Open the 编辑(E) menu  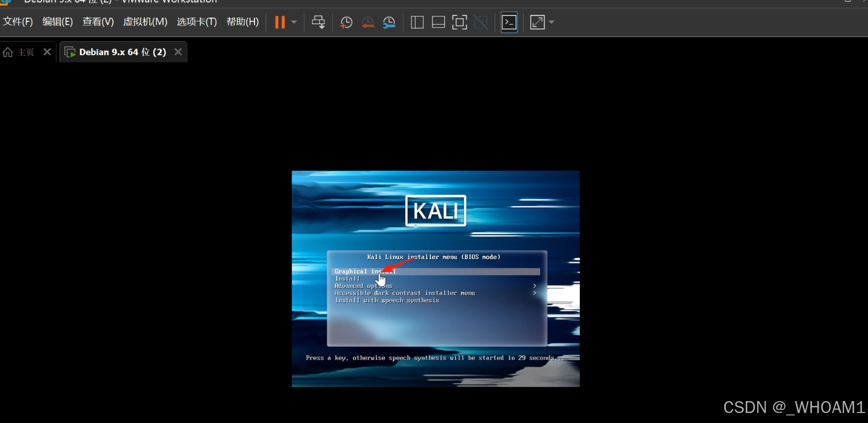pos(58,22)
